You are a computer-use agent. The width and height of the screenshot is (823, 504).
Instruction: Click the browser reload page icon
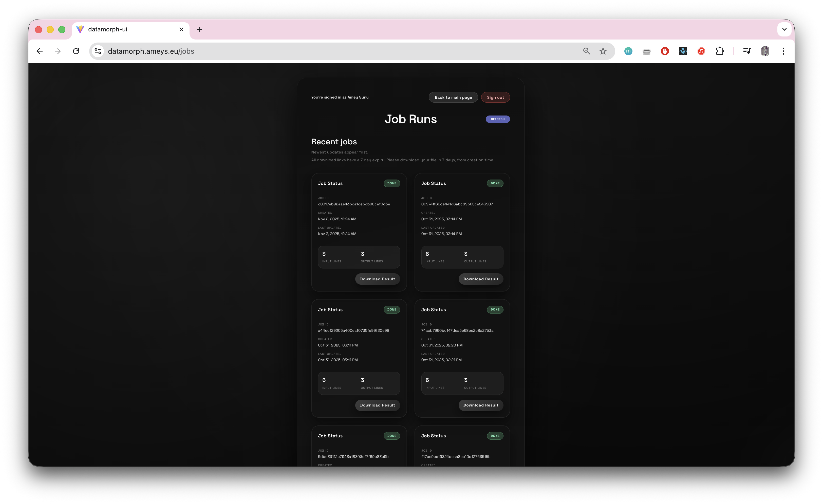[x=76, y=51]
